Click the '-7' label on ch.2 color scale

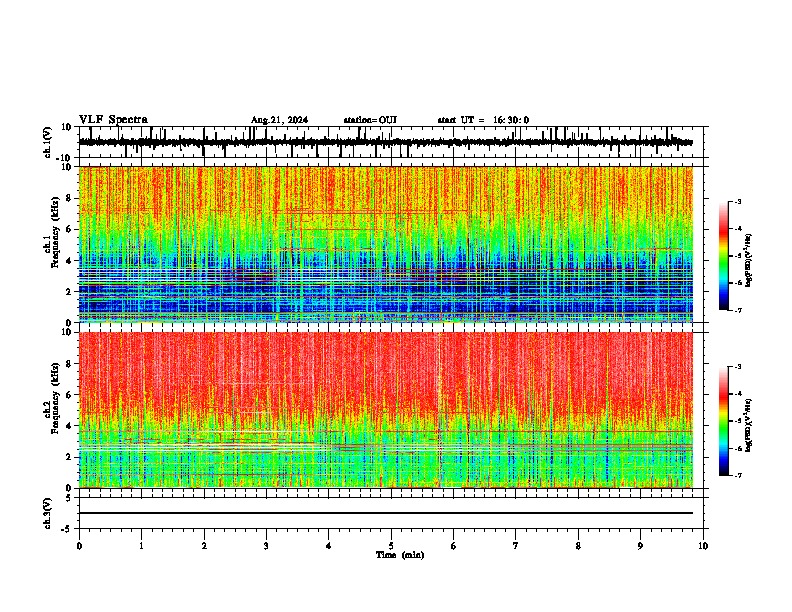coord(737,475)
